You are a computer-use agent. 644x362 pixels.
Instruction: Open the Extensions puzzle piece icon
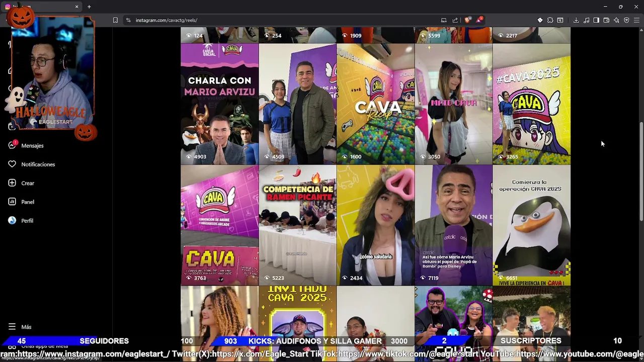coord(550,20)
